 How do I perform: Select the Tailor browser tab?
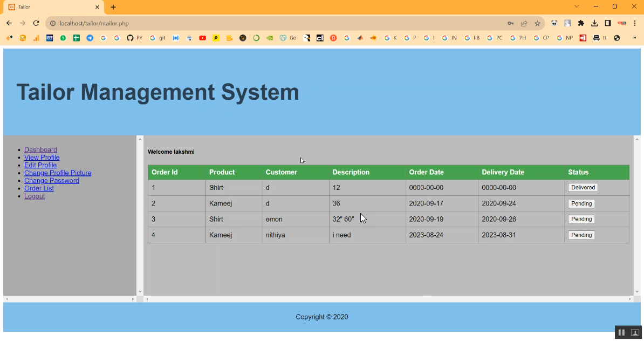[x=51, y=7]
